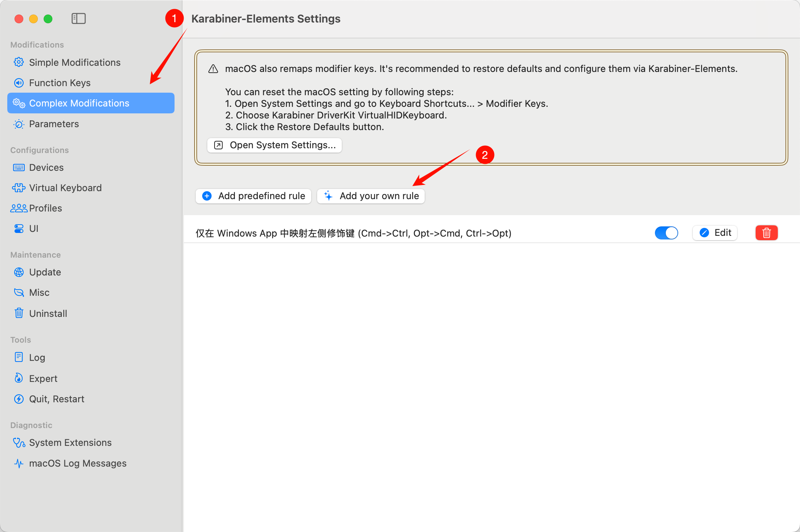Click the Expert flame icon
Image resolution: width=800 pixels, height=532 pixels.
(19, 378)
